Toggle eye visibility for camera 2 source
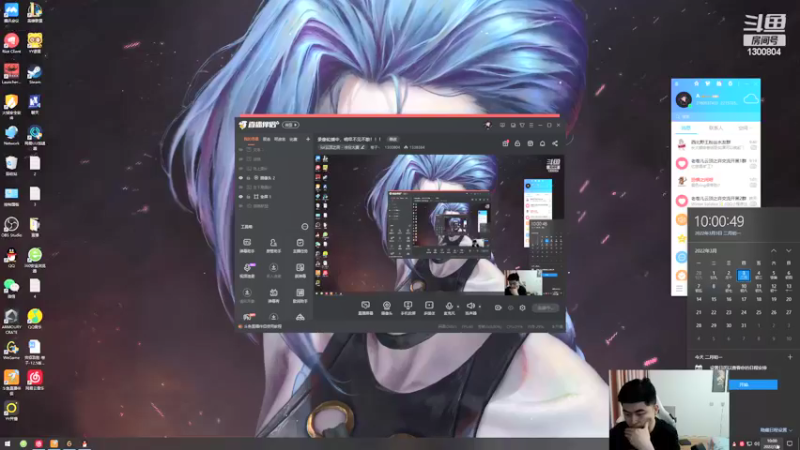 point(241,178)
